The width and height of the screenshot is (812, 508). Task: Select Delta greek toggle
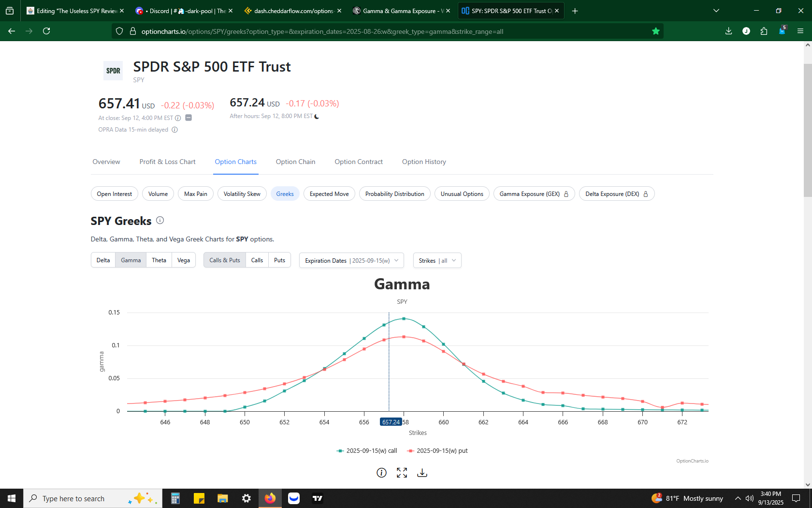(103, 260)
